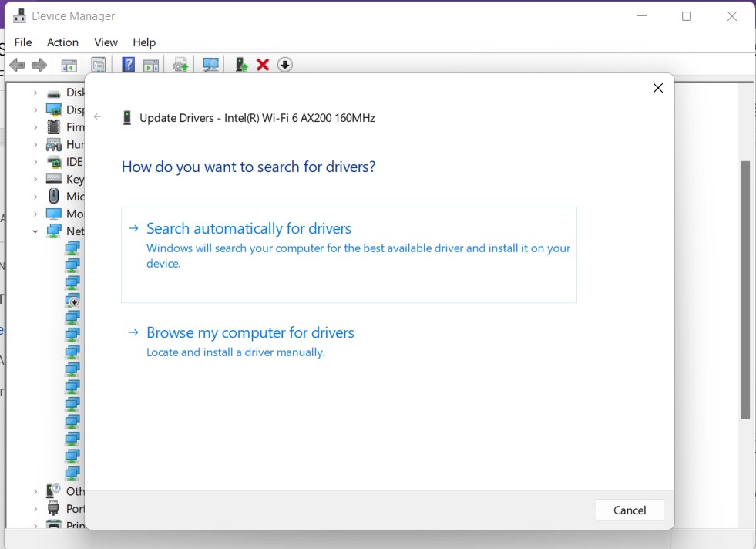Image resolution: width=756 pixels, height=549 pixels.
Task: Click the back arrow in the Update Drivers dialog
Action: point(97,116)
